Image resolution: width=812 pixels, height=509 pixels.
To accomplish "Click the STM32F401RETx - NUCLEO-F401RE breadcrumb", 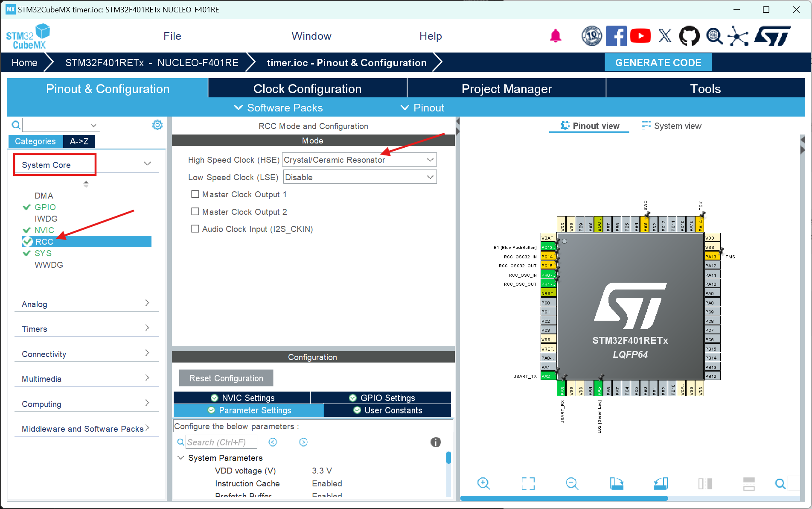I will 151,63.
